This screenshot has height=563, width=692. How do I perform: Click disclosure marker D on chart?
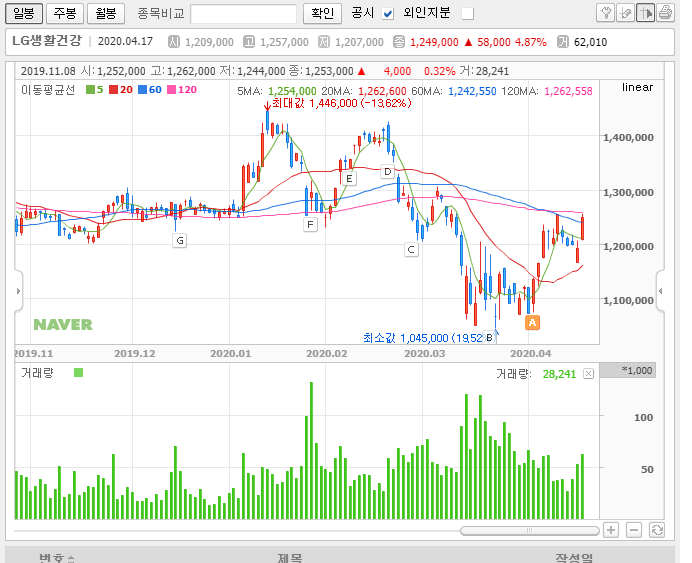click(x=387, y=172)
